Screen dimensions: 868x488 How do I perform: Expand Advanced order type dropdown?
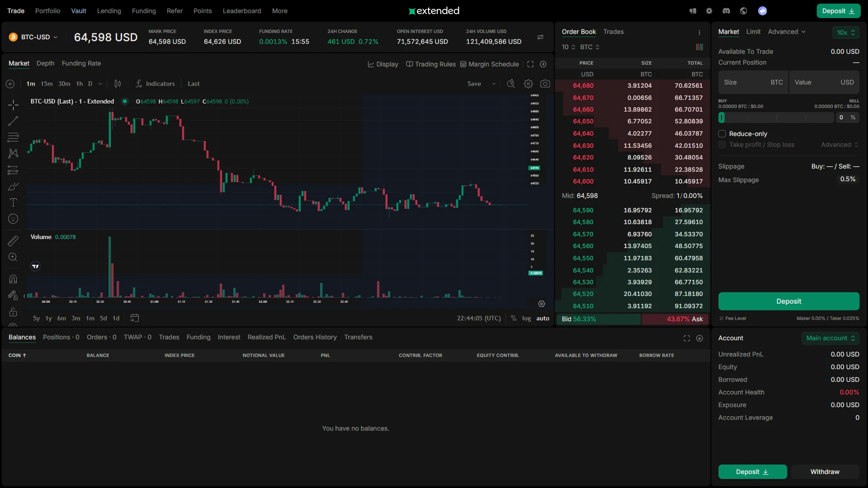[x=787, y=32]
